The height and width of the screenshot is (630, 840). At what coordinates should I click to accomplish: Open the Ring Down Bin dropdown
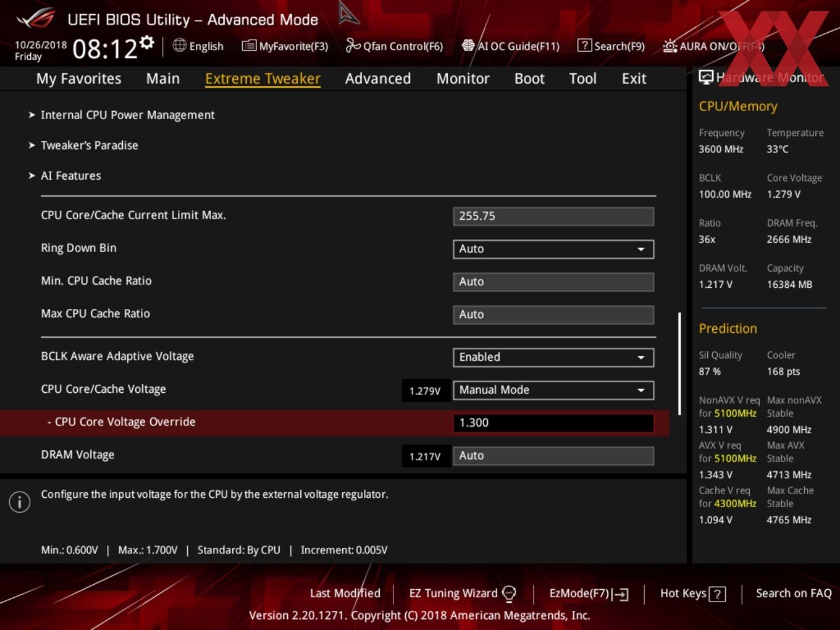(x=553, y=249)
